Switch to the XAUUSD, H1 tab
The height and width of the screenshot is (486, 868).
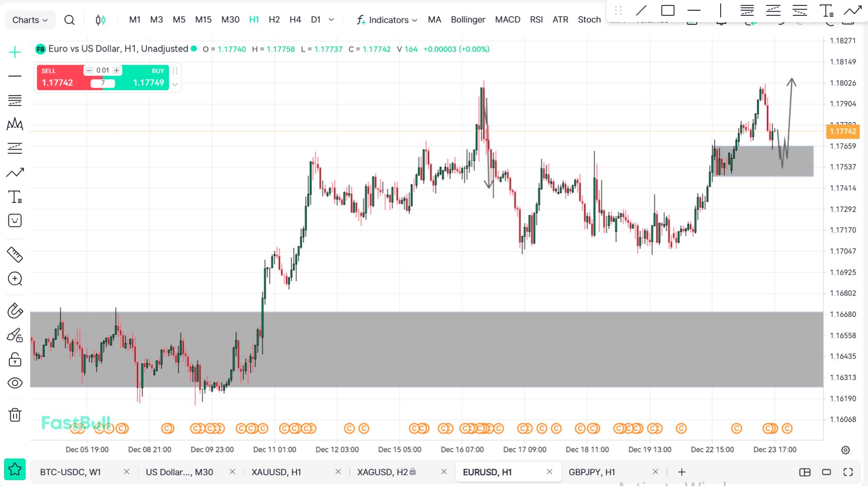pos(276,472)
